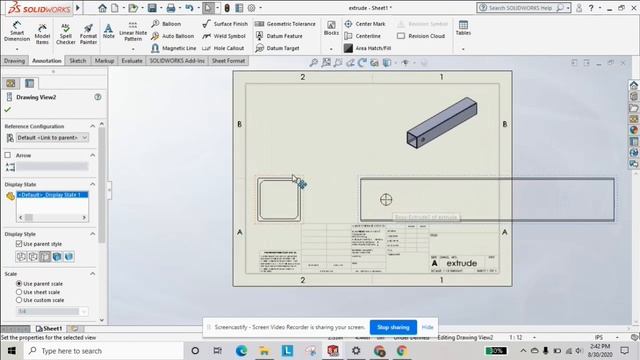
Task: Open the Model Items tool
Action: click(42, 33)
